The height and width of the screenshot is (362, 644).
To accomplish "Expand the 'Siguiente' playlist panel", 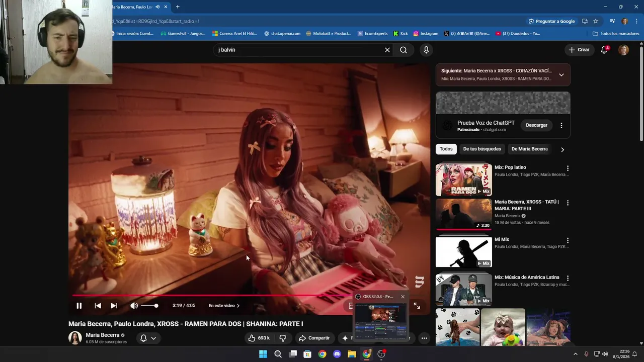I will pos(561,75).
